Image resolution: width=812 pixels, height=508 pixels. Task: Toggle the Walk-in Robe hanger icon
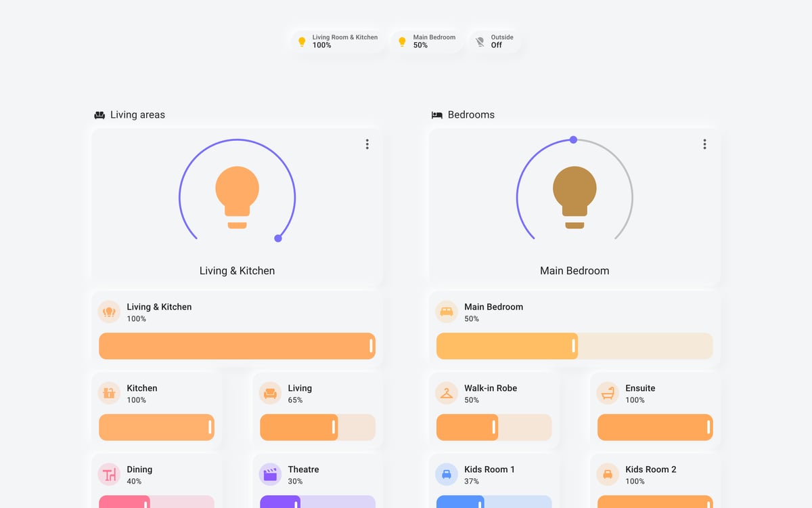coord(446,393)
